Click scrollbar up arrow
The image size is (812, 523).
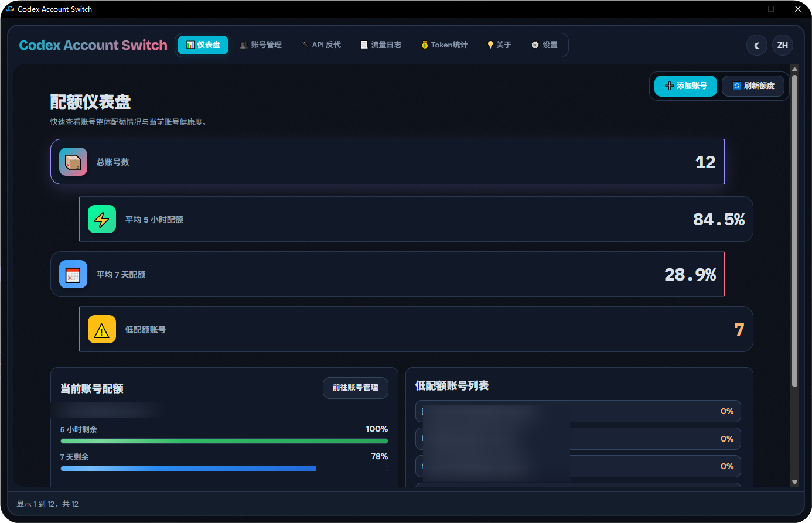click(794, 69)
